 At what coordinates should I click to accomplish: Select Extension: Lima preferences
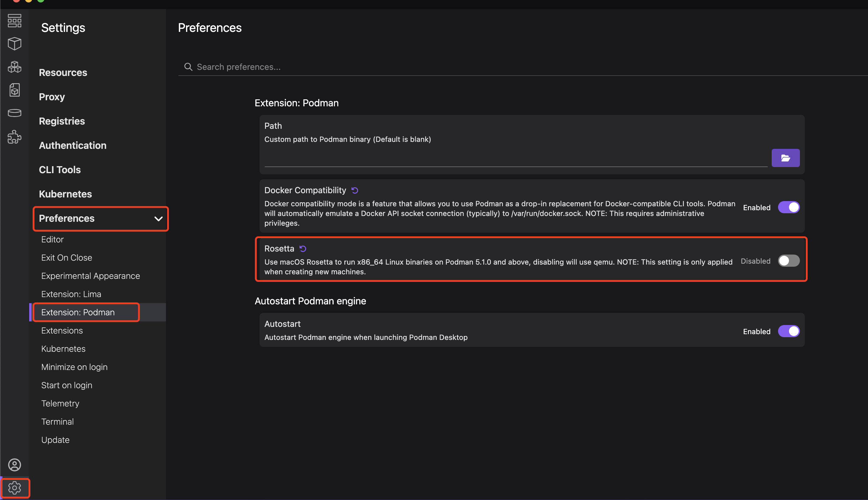[x=71, y=294]
